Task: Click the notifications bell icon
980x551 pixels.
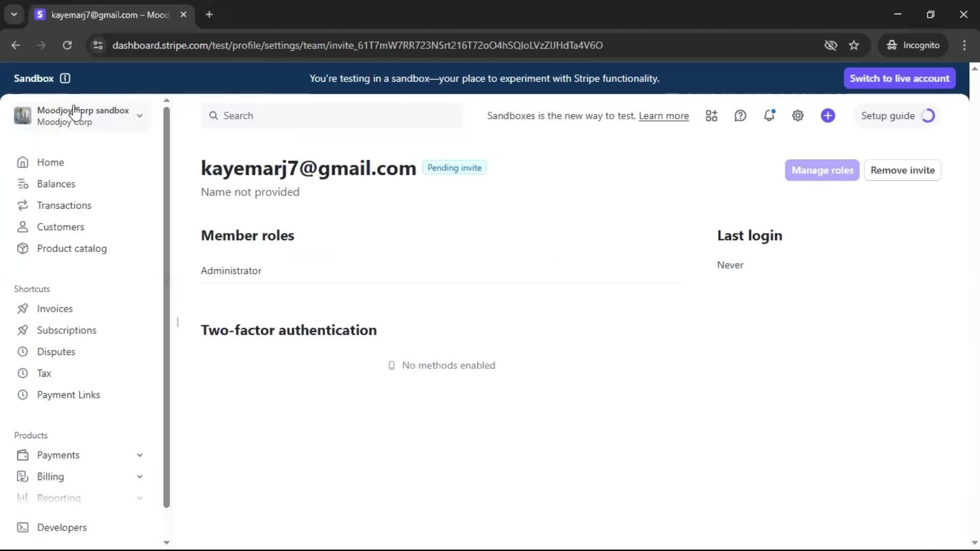Action: click(769, 116)
